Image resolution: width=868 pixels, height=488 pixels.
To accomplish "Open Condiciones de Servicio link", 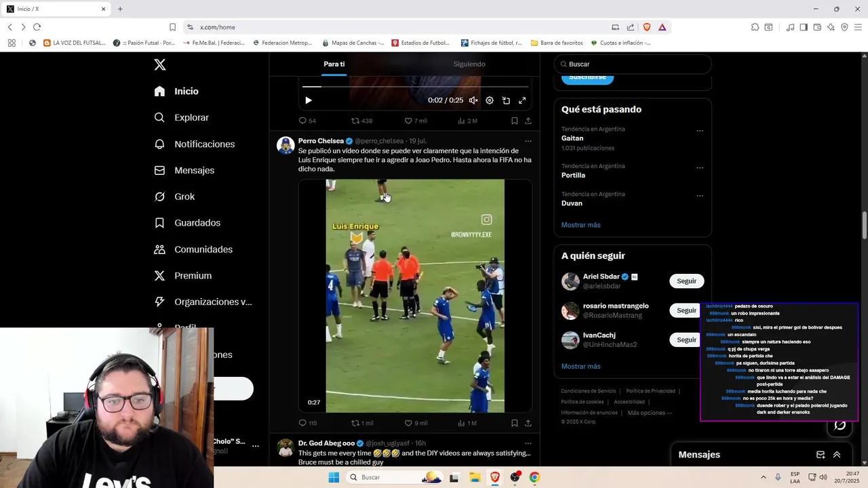I will click(x=589, y=391).
